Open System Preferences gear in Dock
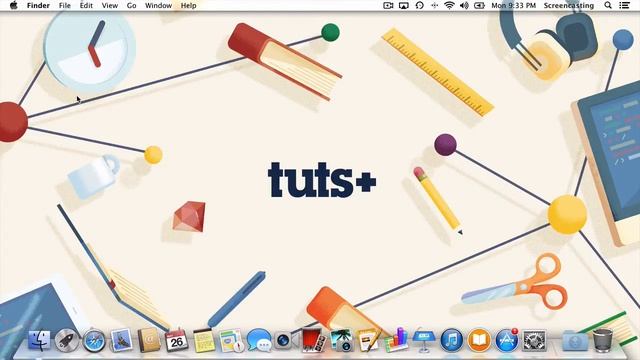The image size is (640, 360). 534,340
